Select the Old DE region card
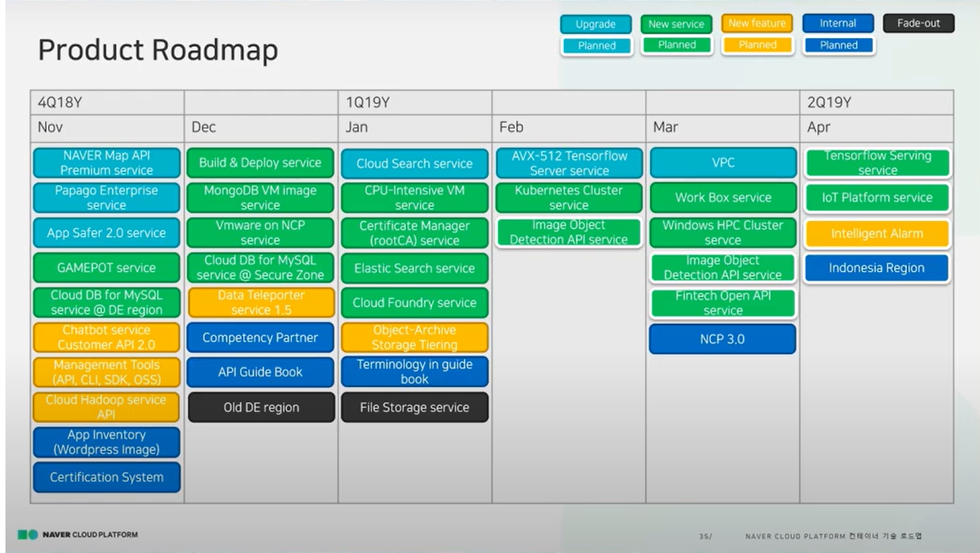The height and width of the screenshot is (553, 980). [x=261, y=407]
